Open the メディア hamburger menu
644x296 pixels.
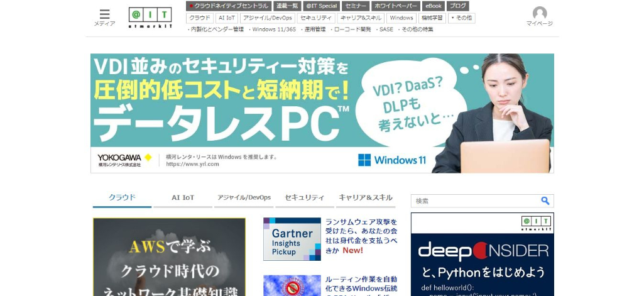(x=104, y=17)
